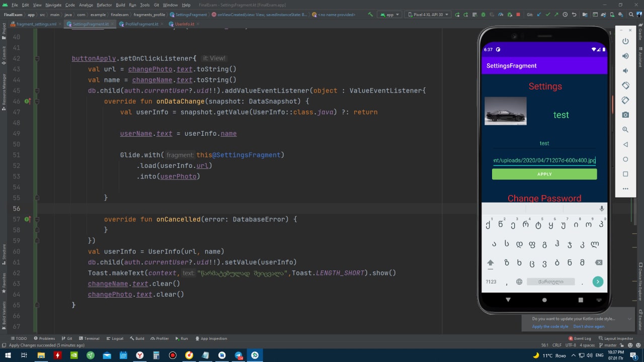Image resolution: width=644 pixels, height=362 pixels.
Task: Collapse onDataChange function fold marker
Action: coord(37,102)
